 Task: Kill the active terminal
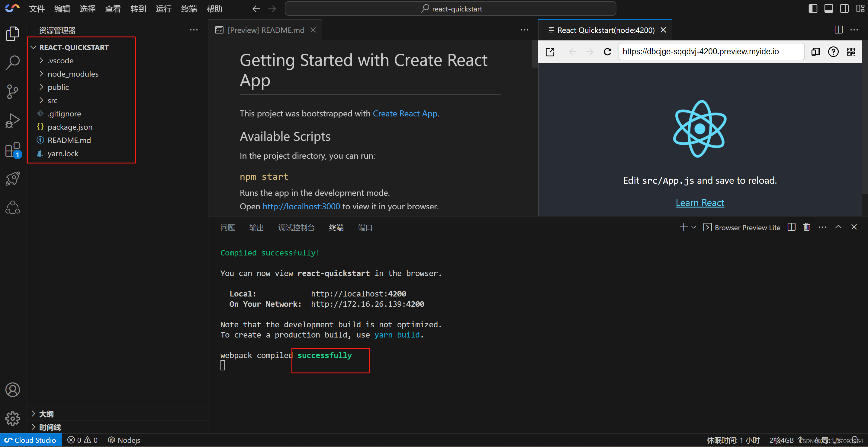tap(807, 227)
